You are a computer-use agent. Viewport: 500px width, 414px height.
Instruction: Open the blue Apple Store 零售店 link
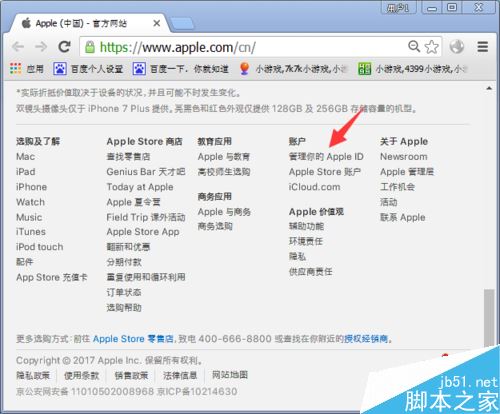pos(133,339)
